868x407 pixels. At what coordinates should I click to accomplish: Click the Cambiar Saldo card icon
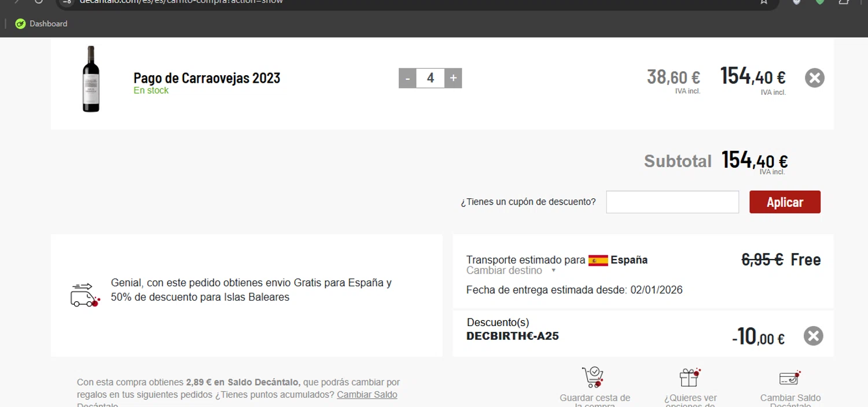coord(790,378)
